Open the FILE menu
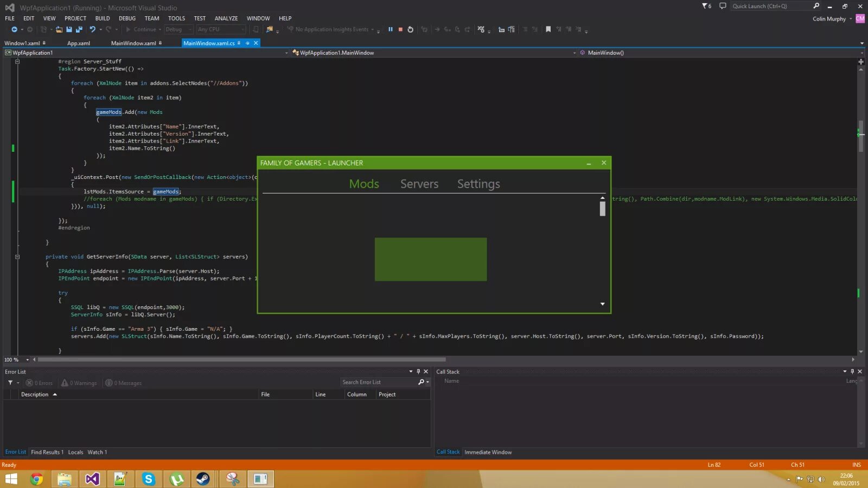868x488 pixels. pyautogui.click(x=10, y=18)
